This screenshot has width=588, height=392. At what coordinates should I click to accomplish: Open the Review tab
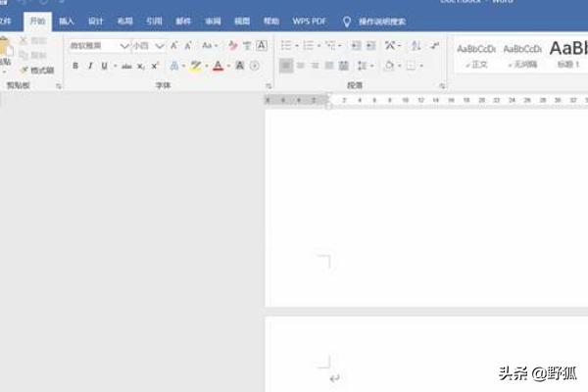[x=213, y=22]
